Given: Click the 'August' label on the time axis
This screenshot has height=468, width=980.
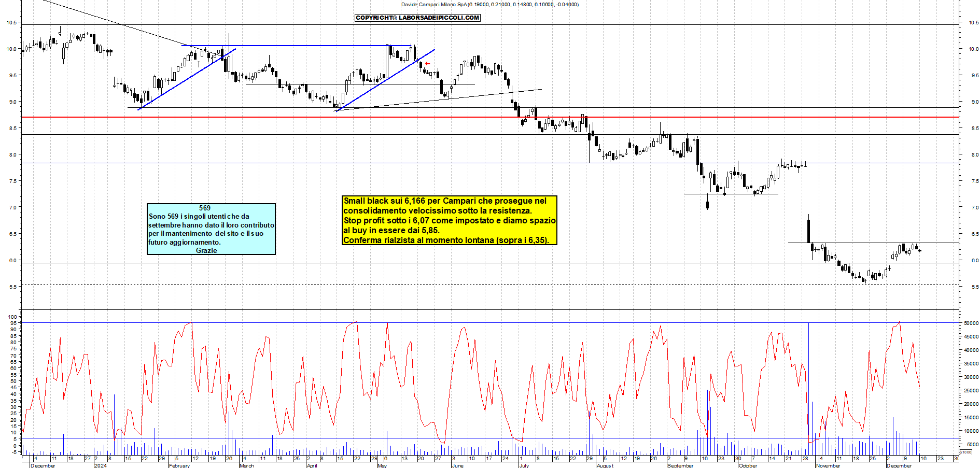Looking at the screenshot, I should (x=605, y=465).
